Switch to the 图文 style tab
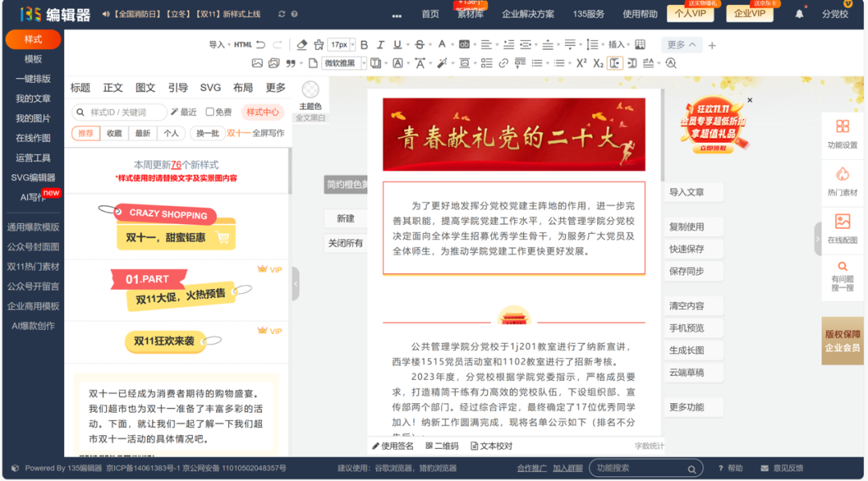Screen dimensions: 868x481 coord(145,88)
